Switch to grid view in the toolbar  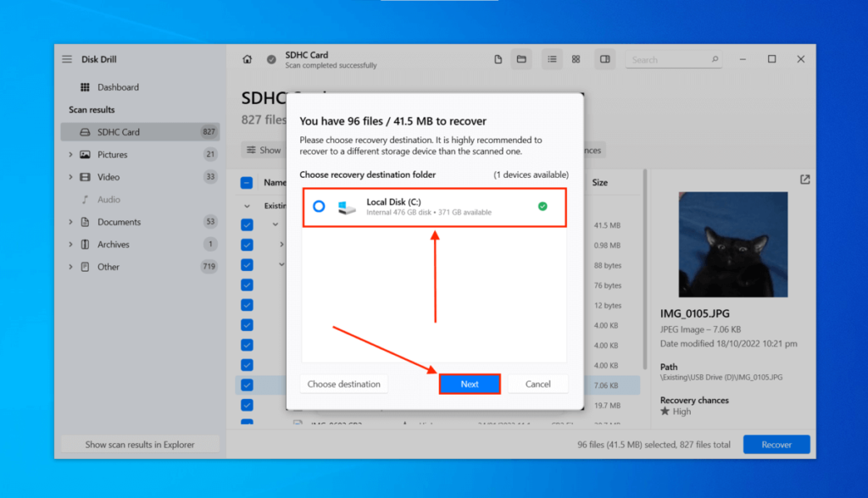coord(576,59)
